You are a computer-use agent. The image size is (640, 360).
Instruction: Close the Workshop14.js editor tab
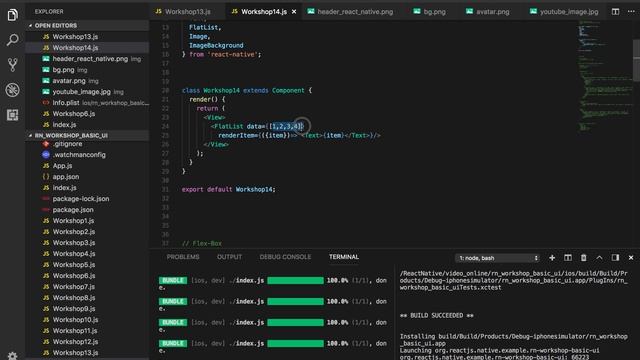[x=294, y=12]
